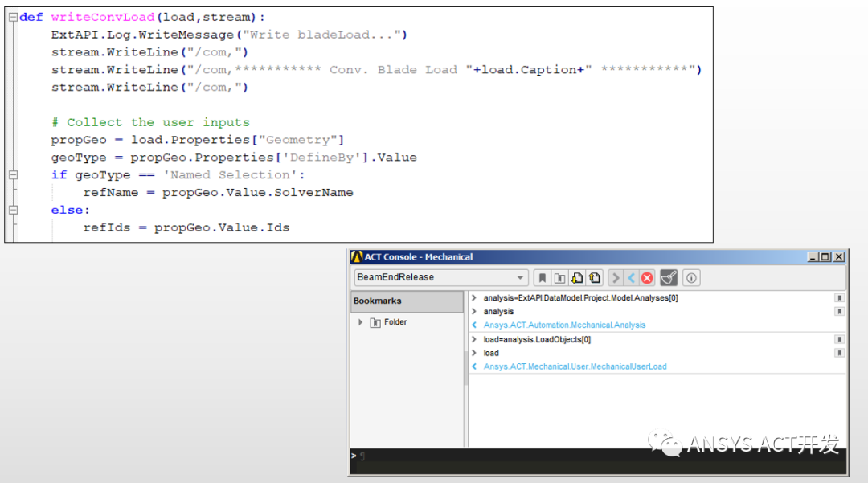The height and width of the screenshot is (483, 868).
Task: Bookmark the analysis=ExtAPI.DataModel command line
Action: pos(839,297)
